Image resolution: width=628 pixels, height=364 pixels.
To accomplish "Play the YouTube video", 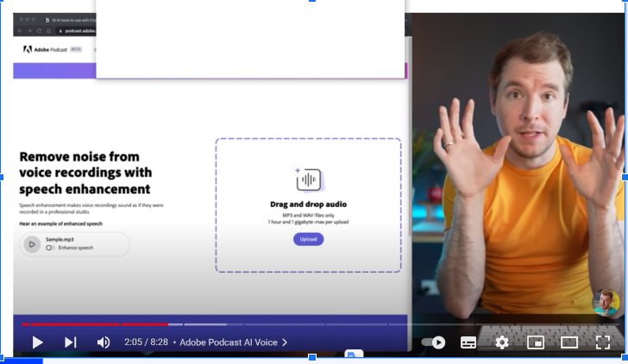I will click(38, 342).
